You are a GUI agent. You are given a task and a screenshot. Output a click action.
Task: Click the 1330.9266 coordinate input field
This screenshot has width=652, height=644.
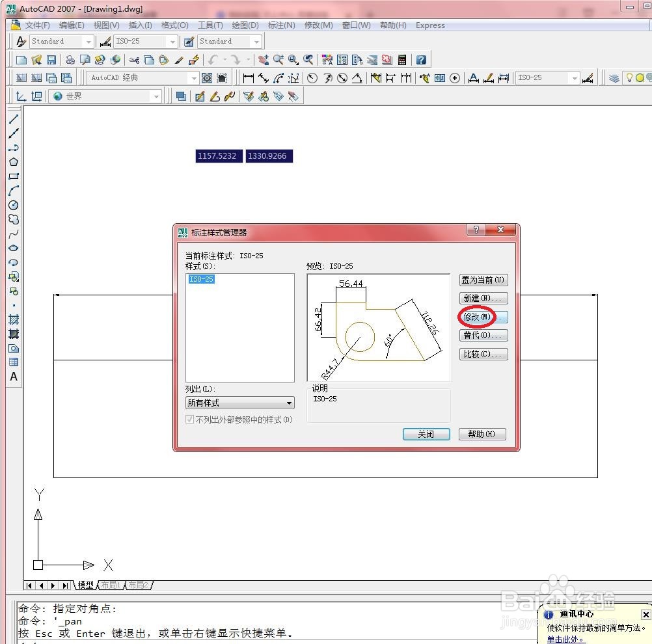[269, 156]
